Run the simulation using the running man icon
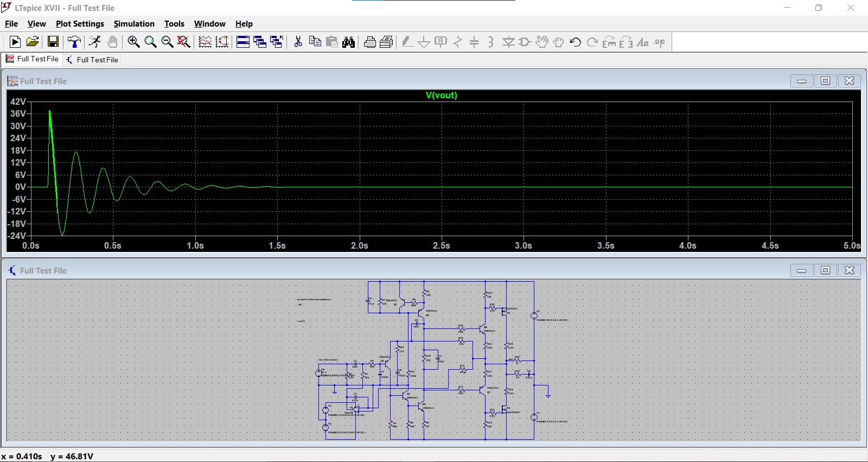 [95, 42]
